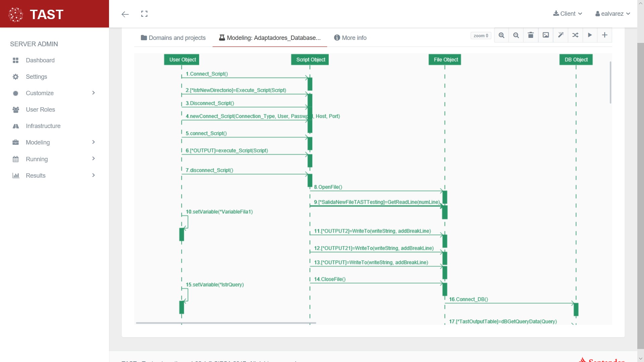The image size is (644, 362).
Task: Open the Client dropdown
Action: tap(568, 14)
